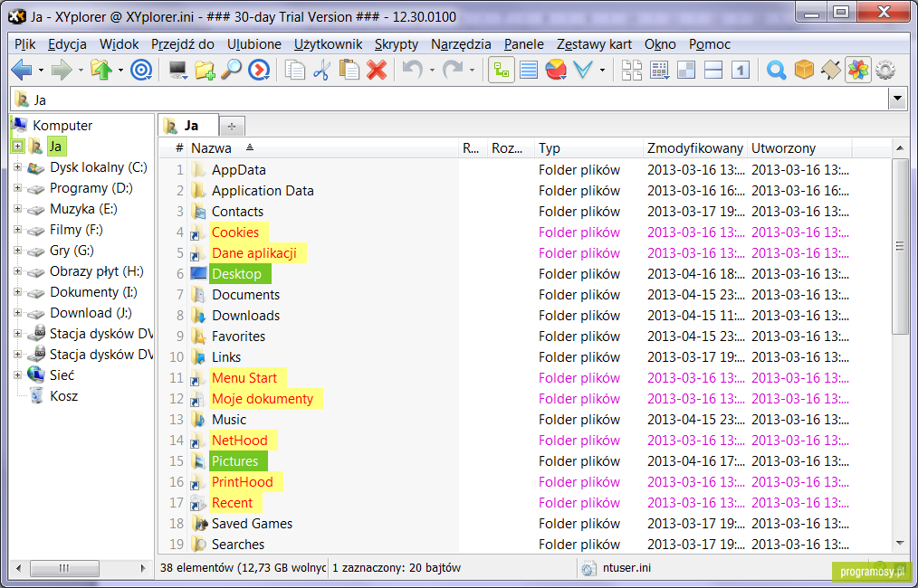Select the Pictures folder row
This screenshot has height=588, width=918.
(524, 461)
